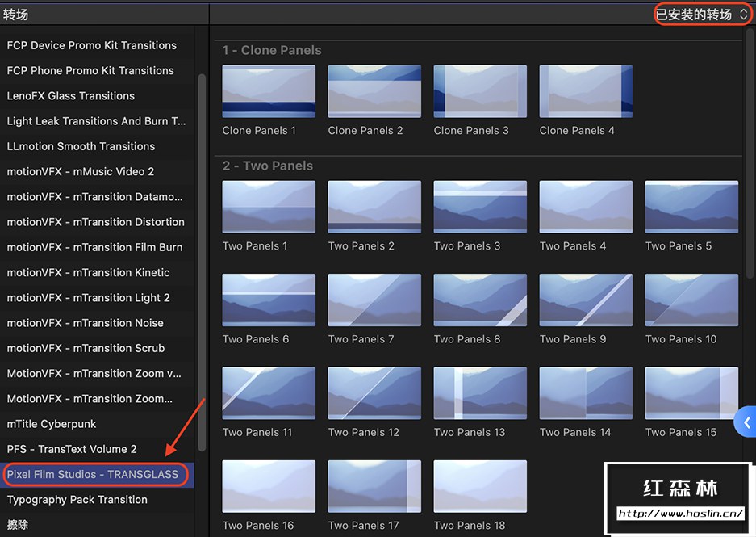The image size is (756, 537).
Task: Select Clone Panels 1 transition thumbnail
Action: point(269,91)
